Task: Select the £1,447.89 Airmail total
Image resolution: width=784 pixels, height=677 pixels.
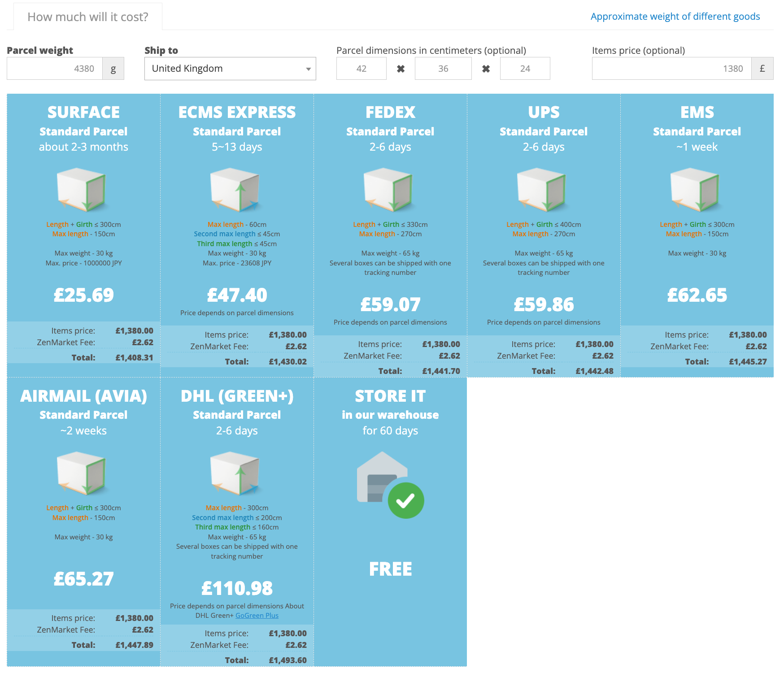Action: tap(135, 645)
